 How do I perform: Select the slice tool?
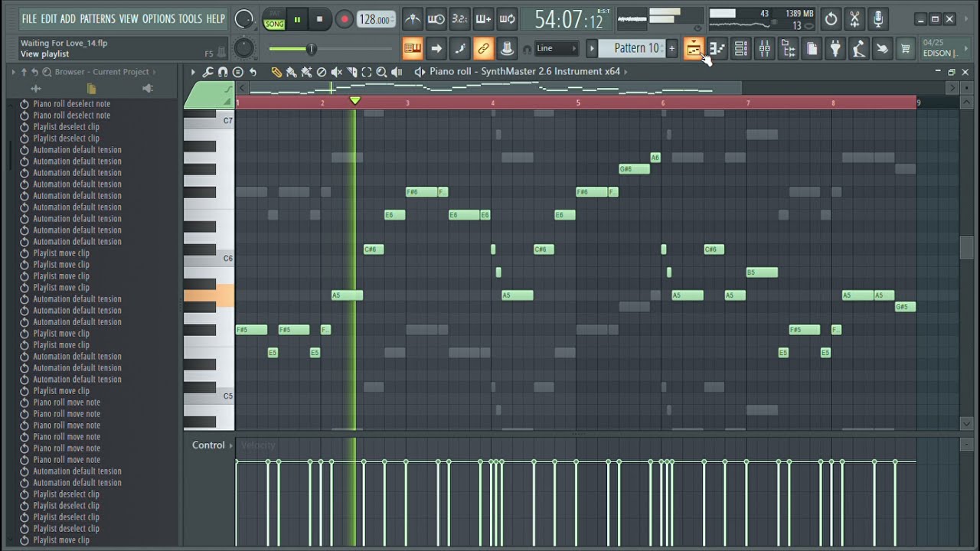tap(351, 72)
